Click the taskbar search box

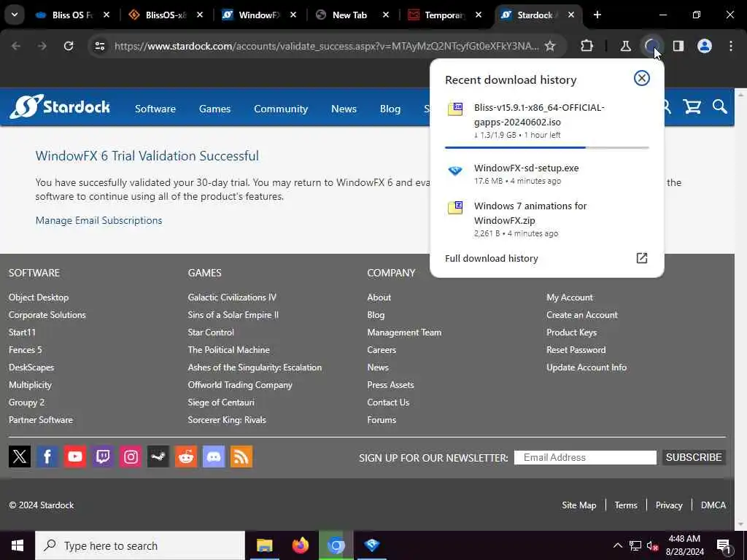pos(140,545)
